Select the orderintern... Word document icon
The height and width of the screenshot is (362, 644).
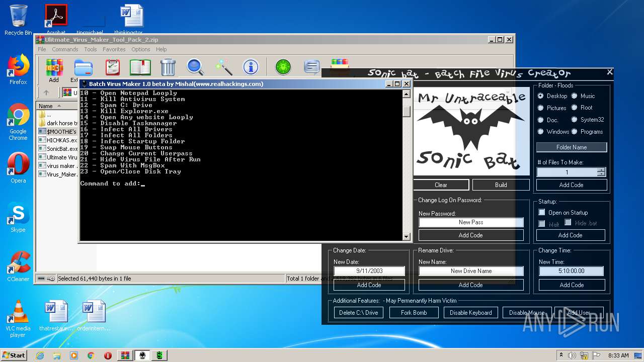(x=94, y=316)
